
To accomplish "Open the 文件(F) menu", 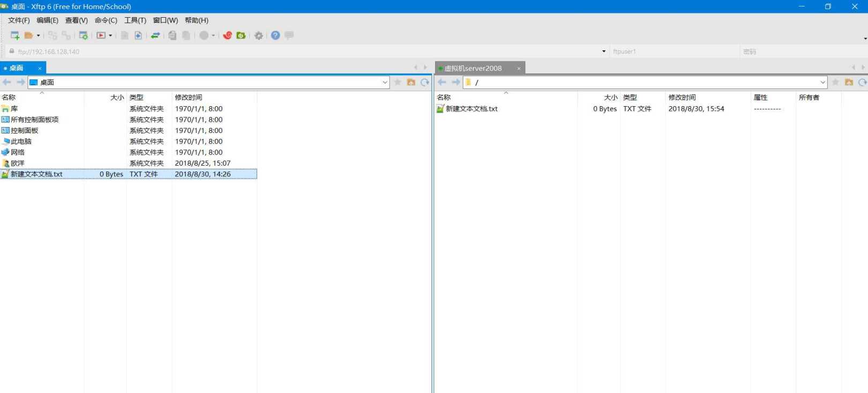I will coord(19,20).
